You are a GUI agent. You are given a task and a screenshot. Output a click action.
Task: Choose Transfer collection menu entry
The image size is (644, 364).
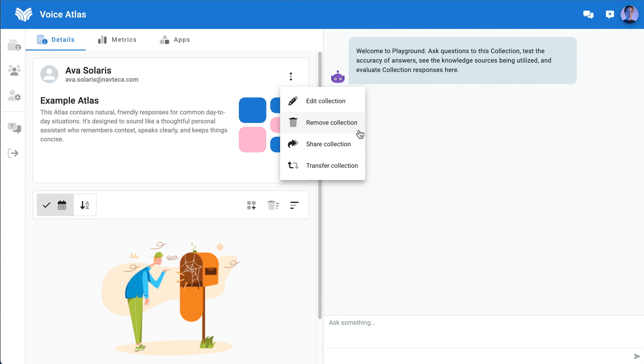pos(332,165)
